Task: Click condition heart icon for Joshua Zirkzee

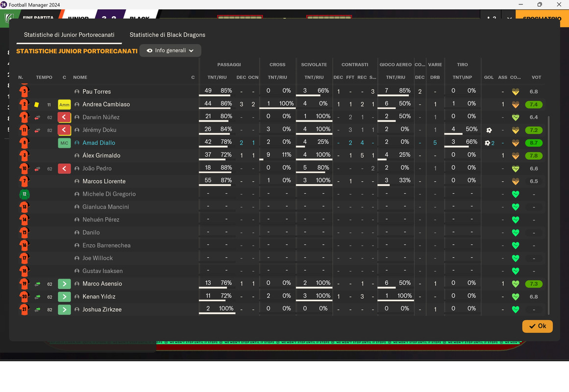Action: (515, 310)
